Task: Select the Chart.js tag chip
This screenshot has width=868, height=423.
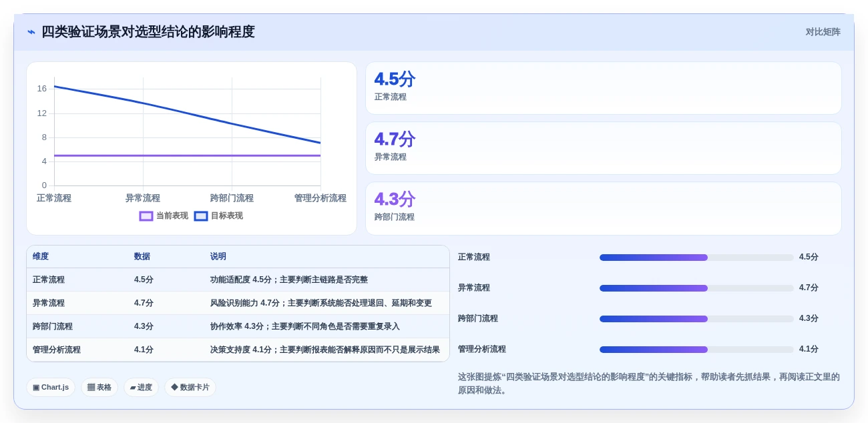Action: click(51, 387)
